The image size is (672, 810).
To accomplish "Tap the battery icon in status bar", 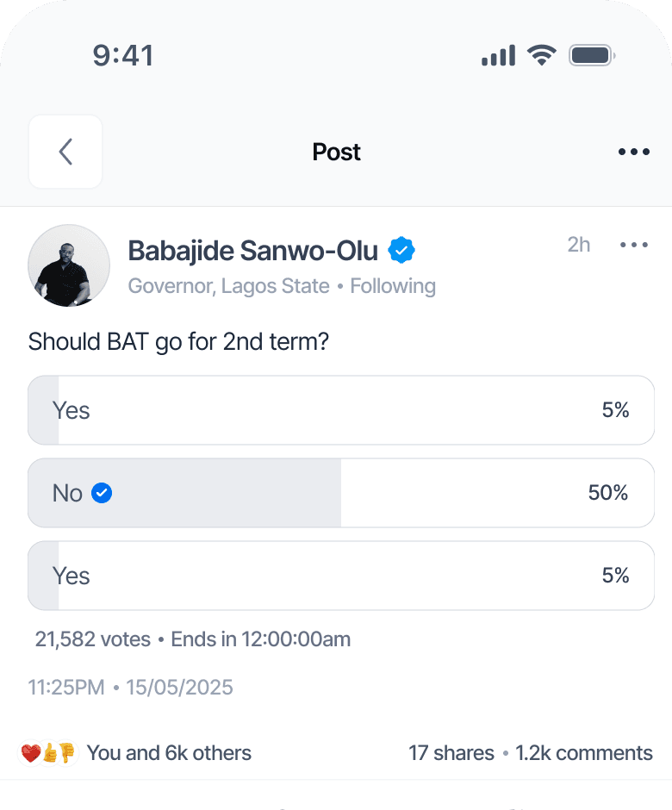I will [x=590, y=57].
